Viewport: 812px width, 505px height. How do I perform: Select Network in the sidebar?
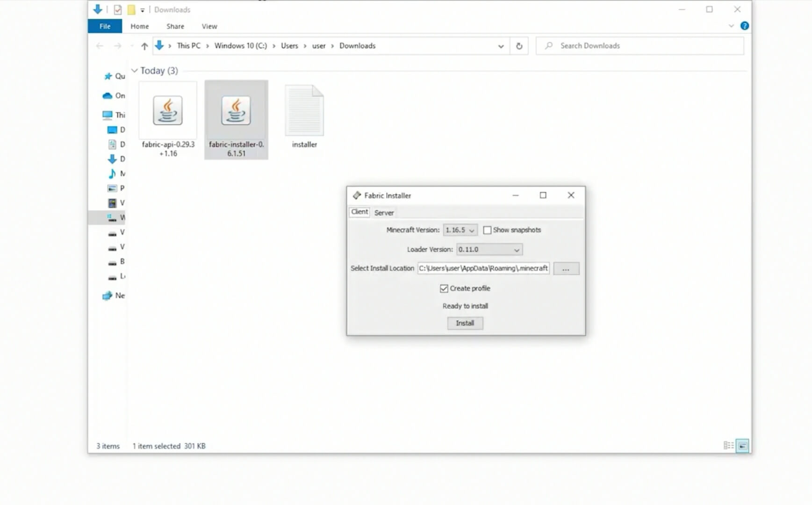(x=114, y=296)
